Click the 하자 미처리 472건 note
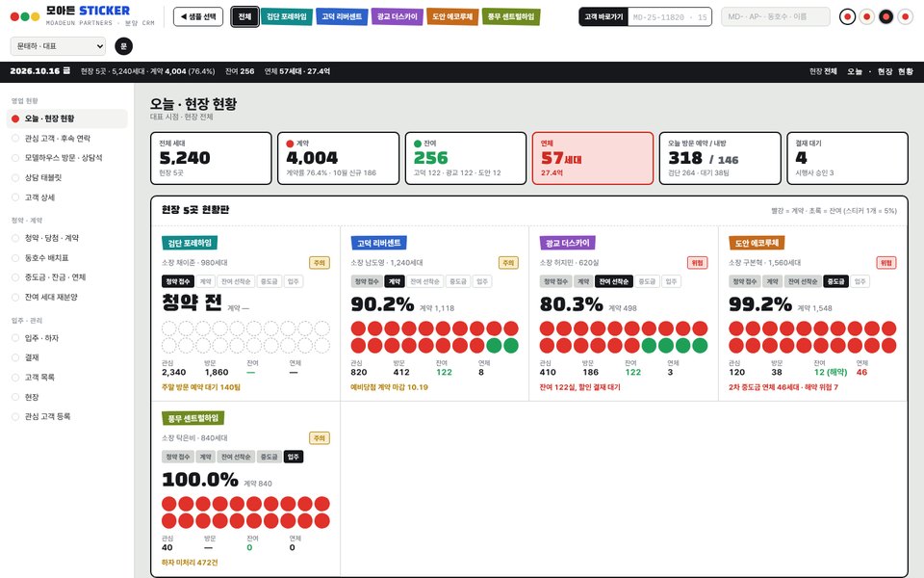Screen dimensions: 924x578 [x=190, y=563]
